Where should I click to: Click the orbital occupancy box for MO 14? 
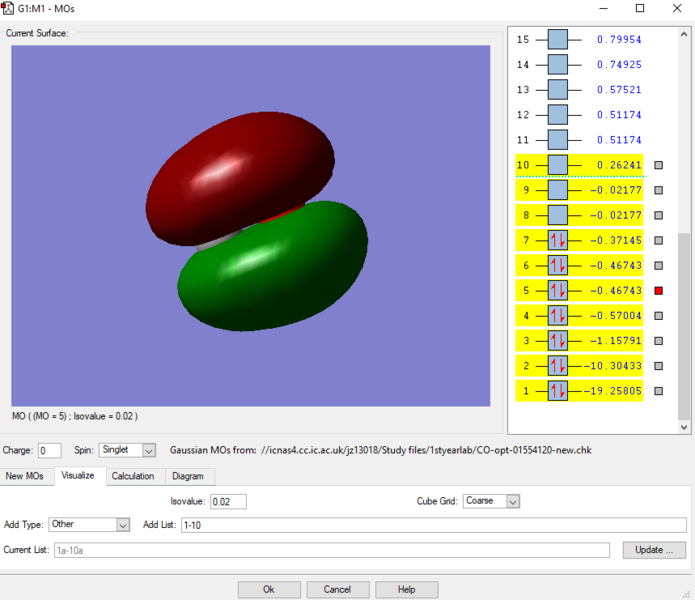558,65
